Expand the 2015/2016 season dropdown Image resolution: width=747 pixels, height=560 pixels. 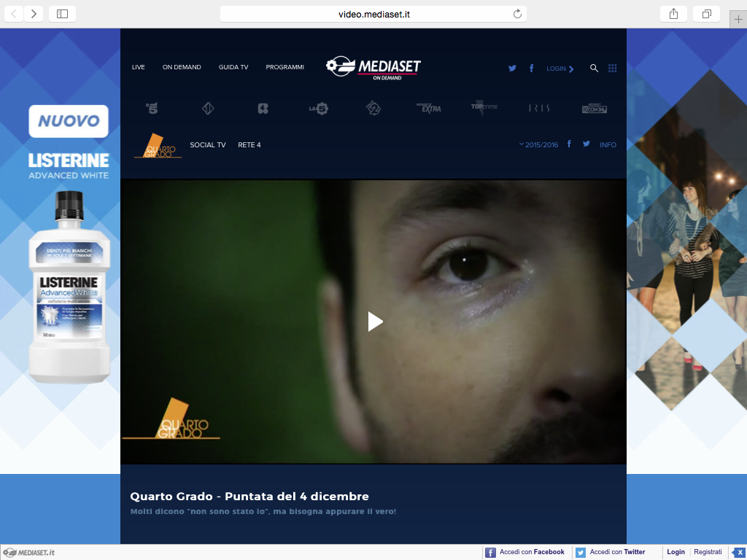coord(538,144)
